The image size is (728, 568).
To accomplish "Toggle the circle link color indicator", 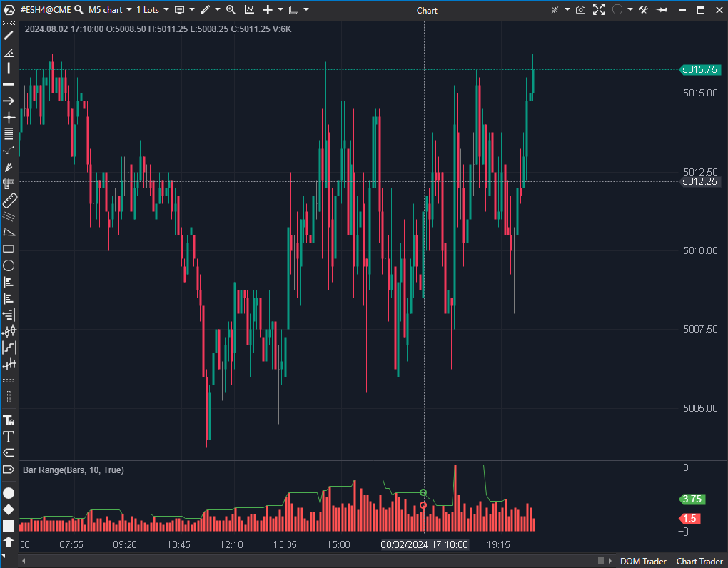I will pyautogui.click(x=617, y=10).
